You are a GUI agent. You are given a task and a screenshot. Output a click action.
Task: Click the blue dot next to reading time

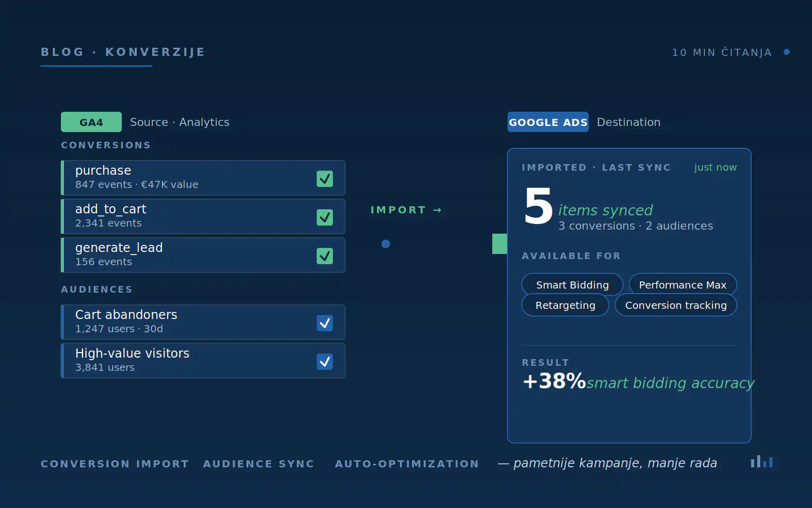787,52
